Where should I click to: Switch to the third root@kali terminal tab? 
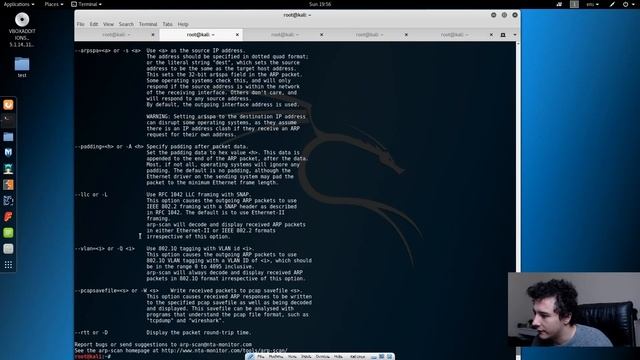tap(285, 35)
